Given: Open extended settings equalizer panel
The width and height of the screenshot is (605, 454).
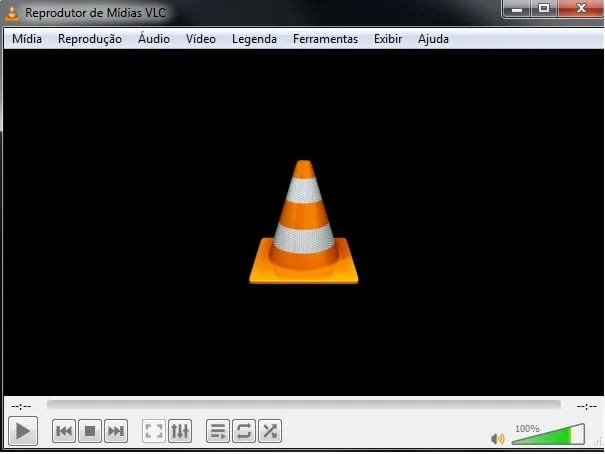Looking at the screenshot, I should click(180, 431).
